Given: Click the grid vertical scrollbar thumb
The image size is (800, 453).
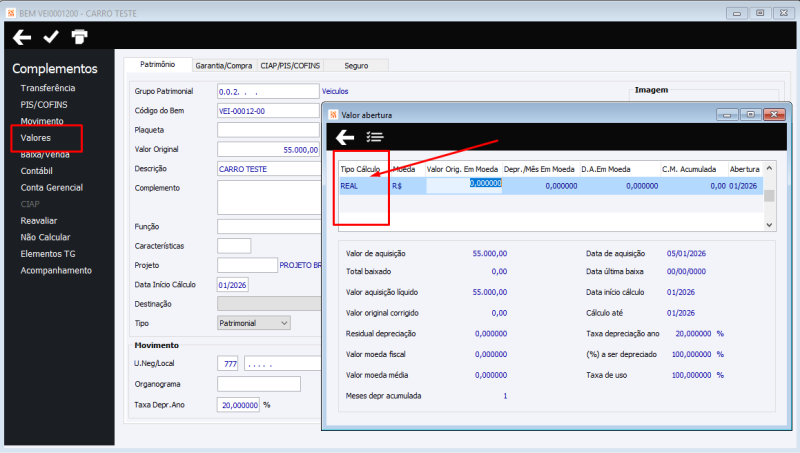Looking at the screenshot, I should [x=769, y=195].
